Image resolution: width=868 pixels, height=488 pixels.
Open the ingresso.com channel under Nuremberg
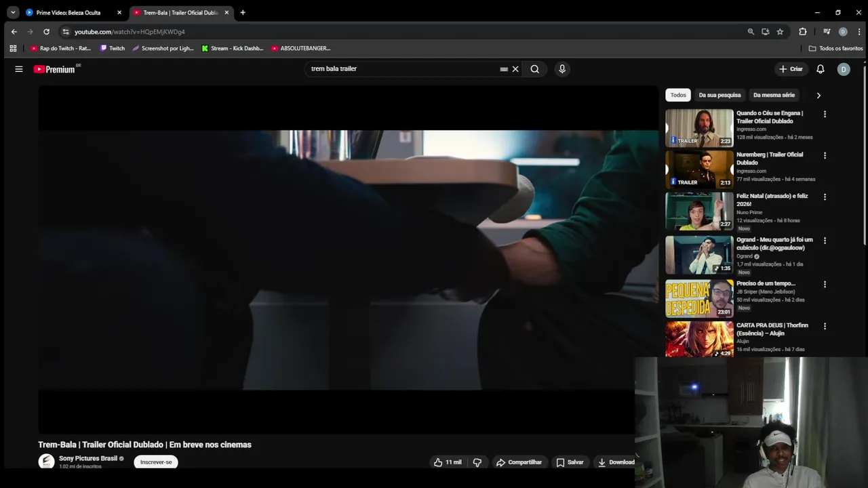751,171
